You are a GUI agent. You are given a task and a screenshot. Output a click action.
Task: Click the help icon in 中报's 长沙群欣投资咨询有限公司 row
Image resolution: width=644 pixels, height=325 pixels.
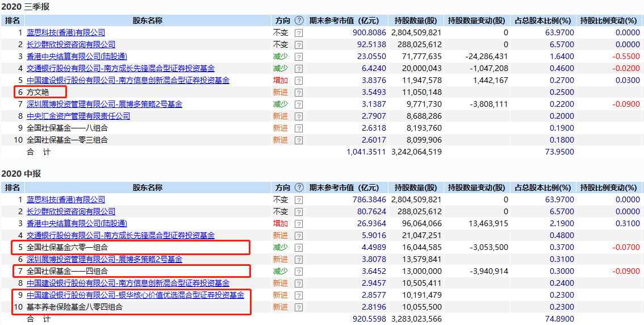[299, 212]
